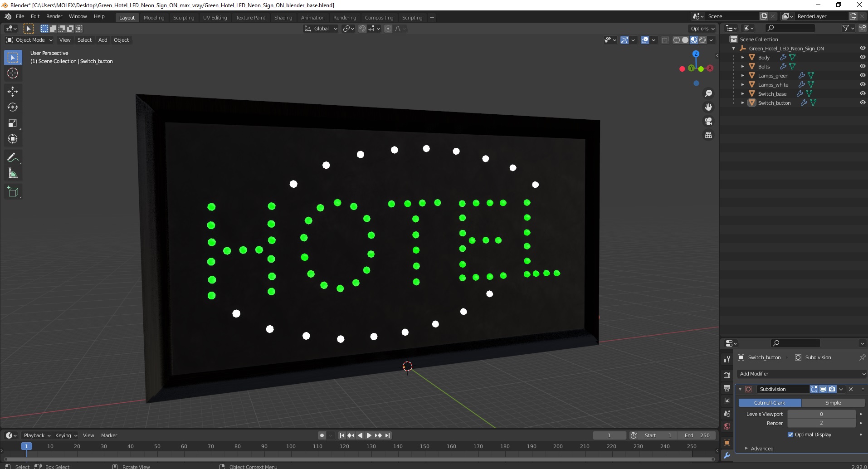The width and height of the screenshot is (868, 469).
Task: Hide the Lamps_white object
Action: coord(863,84)
